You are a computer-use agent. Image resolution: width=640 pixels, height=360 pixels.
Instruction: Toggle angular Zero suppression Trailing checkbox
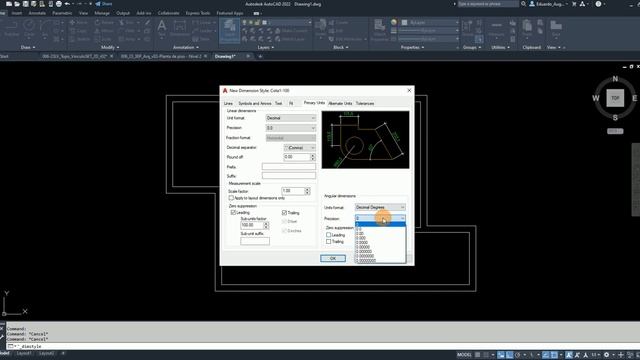pos(329,242)
